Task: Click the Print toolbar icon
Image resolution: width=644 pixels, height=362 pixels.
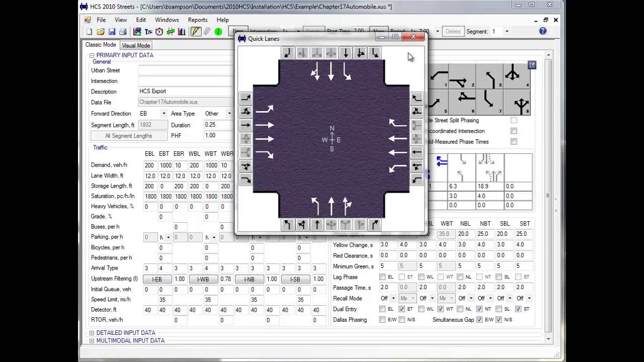Action: pyautogui.click(x=123, y=32)
